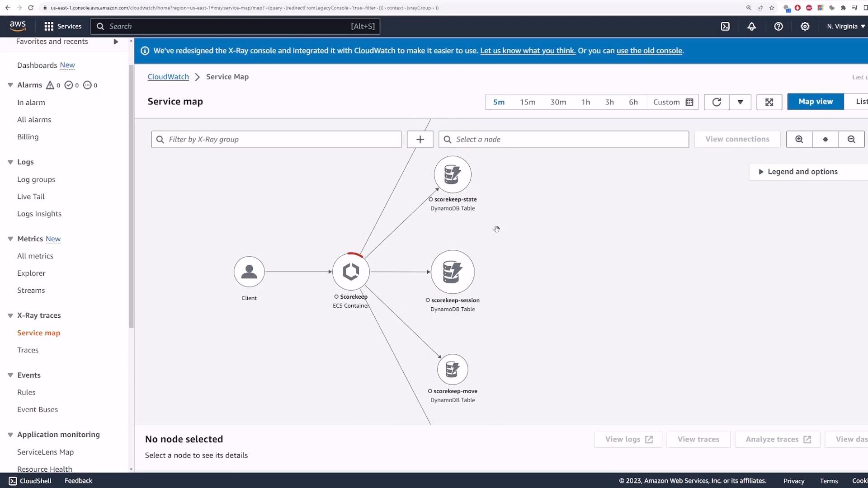
Task: Toggle full screen service map view
Action: pos(769,102)
